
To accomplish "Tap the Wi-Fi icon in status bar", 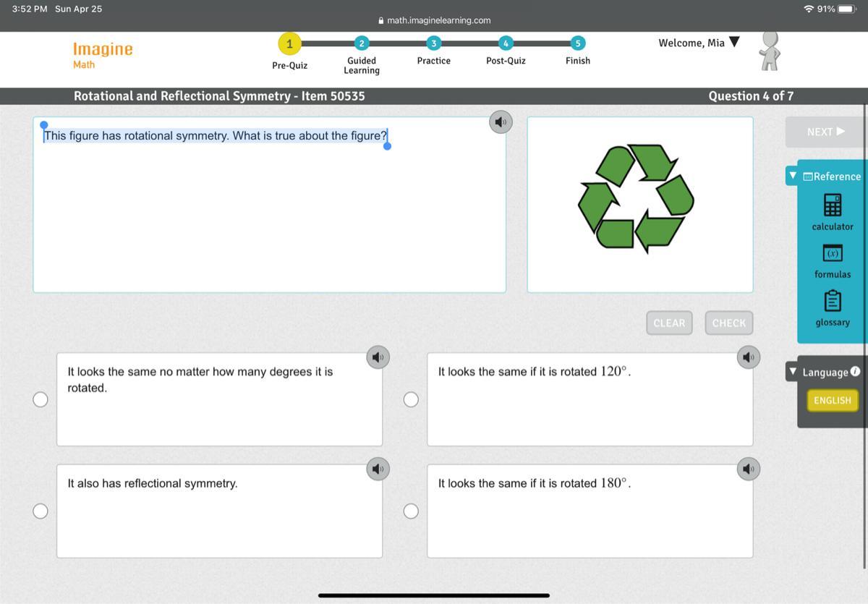I will pos(809,9).
